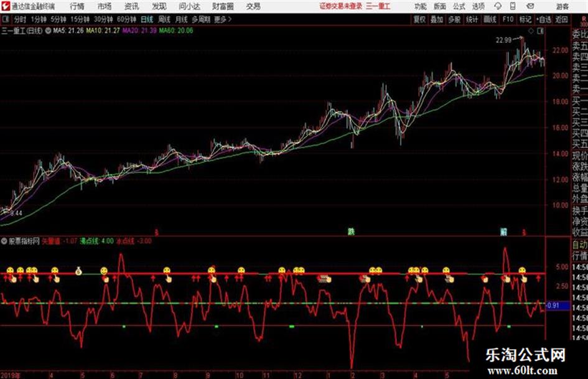
Task: Open the 选项 menu
Action: (x=478, y=6)
